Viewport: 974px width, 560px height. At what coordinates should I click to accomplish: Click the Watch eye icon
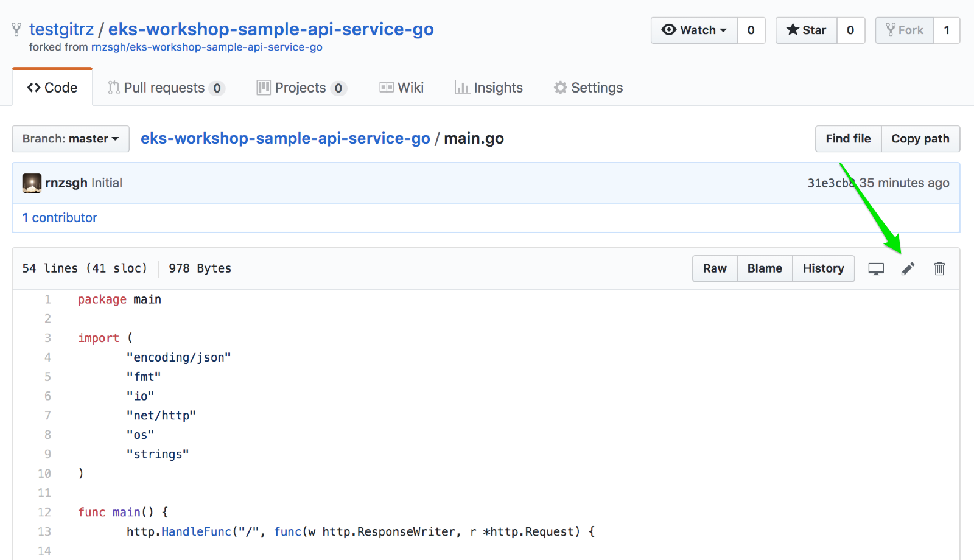click(x=670, y=30)
